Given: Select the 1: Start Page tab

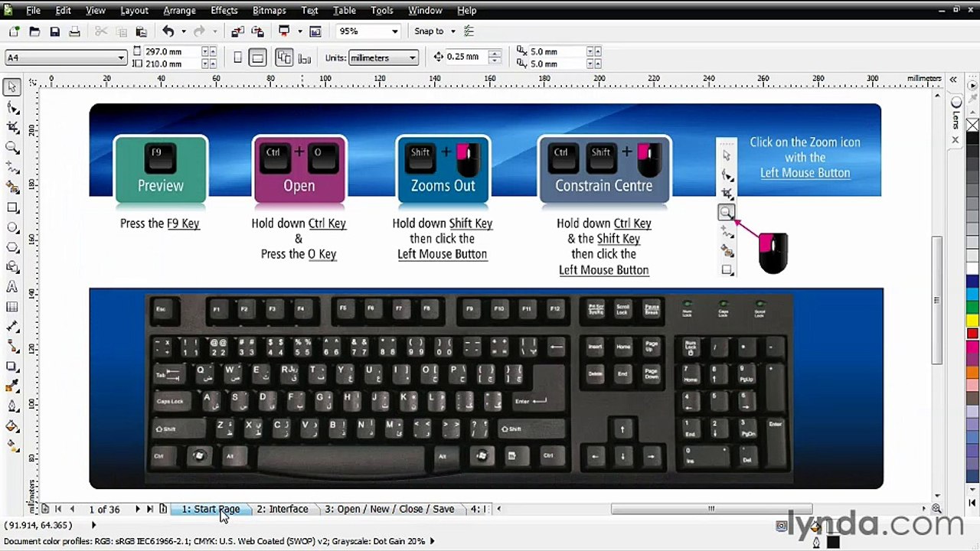Looking at the screenshot, I should (211, 509).
